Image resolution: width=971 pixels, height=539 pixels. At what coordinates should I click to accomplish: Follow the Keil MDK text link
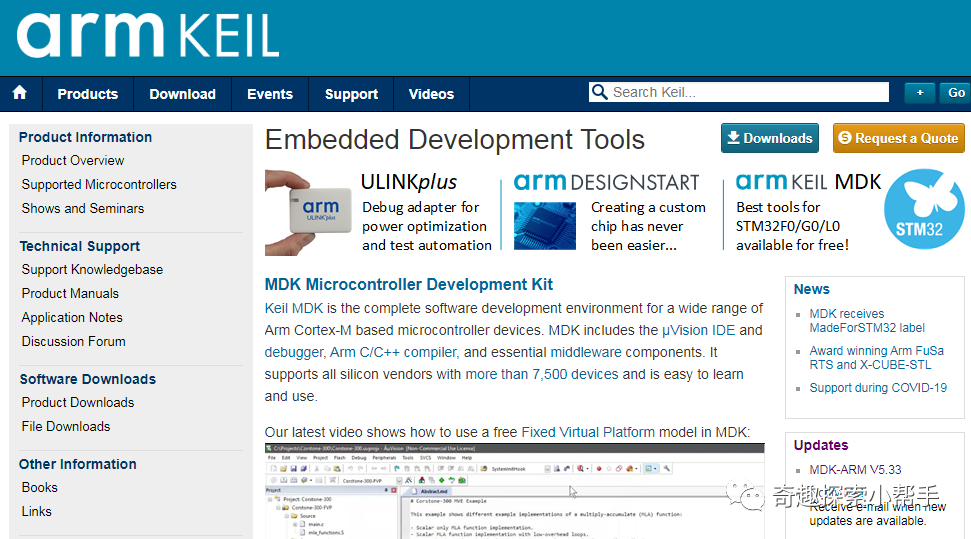(294, 309)
